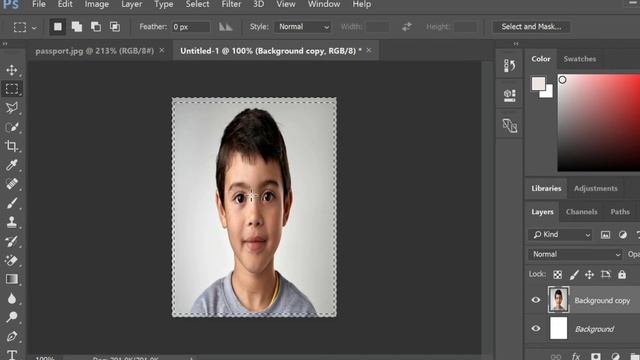This screenshot has width=640, height=360.
Task: Filter layers by pixel layer icon
Action: [605, 235]
